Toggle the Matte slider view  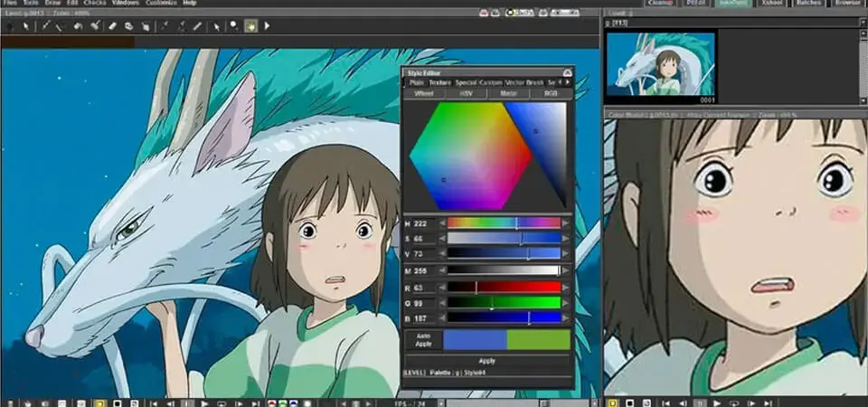[x=508, y=93]
